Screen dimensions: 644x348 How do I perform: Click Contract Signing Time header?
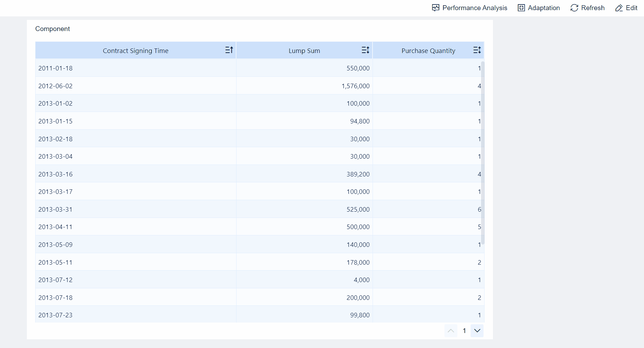[136, 51]
